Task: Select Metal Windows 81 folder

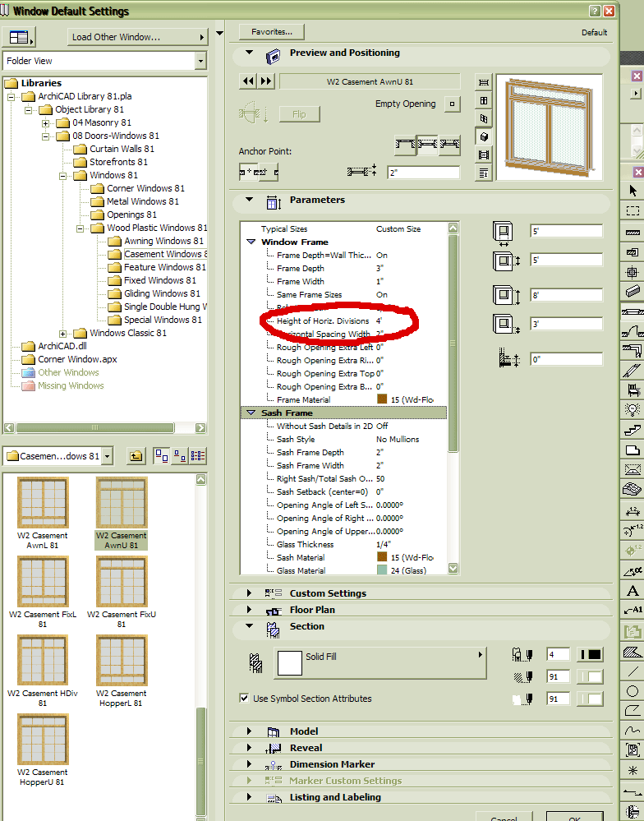Action: pyautogui.click(x=142, y=201)
